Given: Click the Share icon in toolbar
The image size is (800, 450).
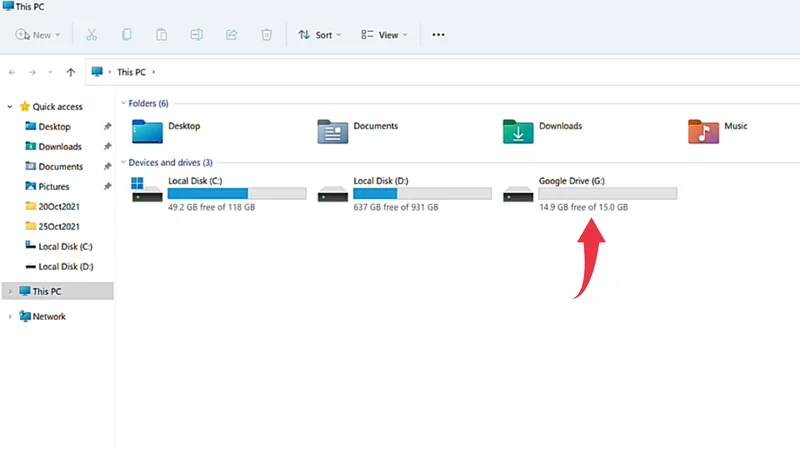Looking at the screenshot, I should coord(232,34).
